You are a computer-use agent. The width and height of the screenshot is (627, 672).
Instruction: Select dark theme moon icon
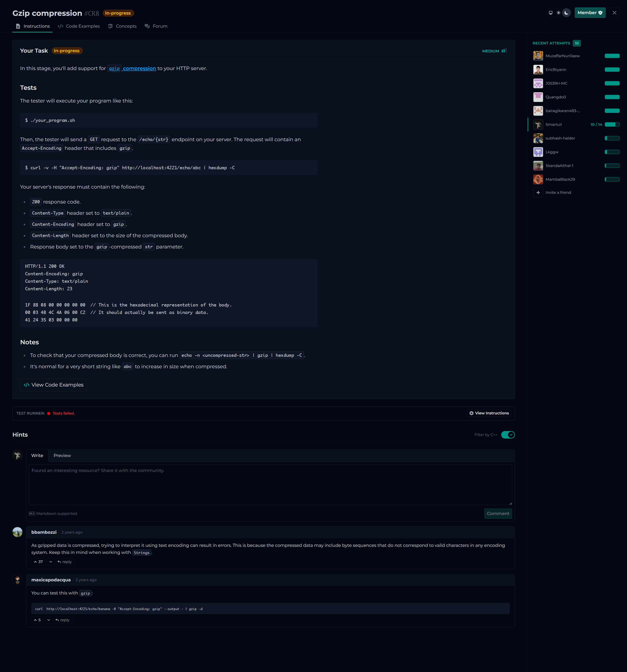[567, 13]
